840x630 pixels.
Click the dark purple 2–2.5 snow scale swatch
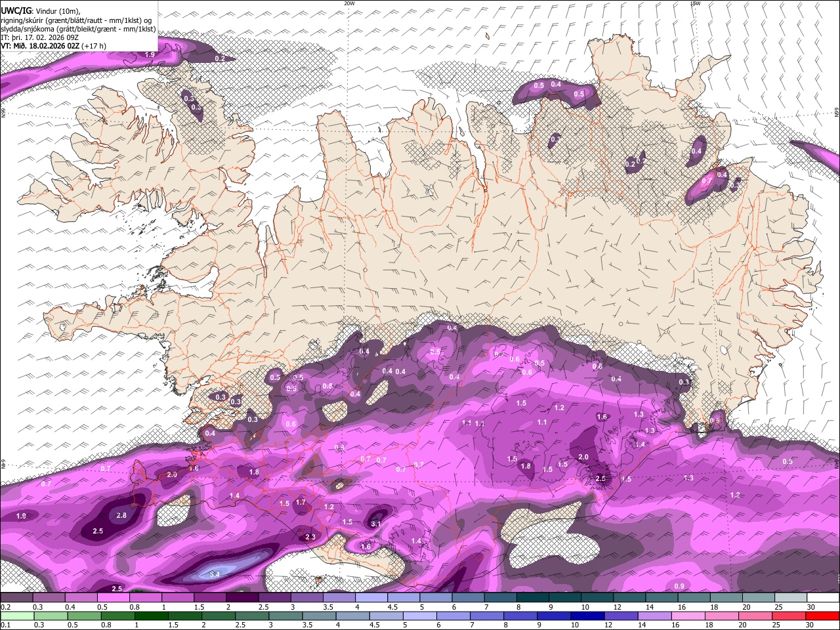tap(242, 598)
